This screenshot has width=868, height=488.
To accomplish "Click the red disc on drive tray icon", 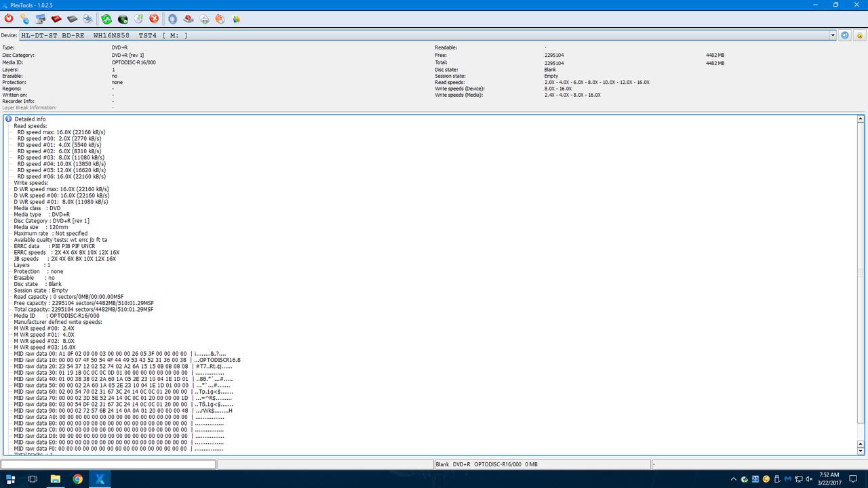I will click(189, 19).
